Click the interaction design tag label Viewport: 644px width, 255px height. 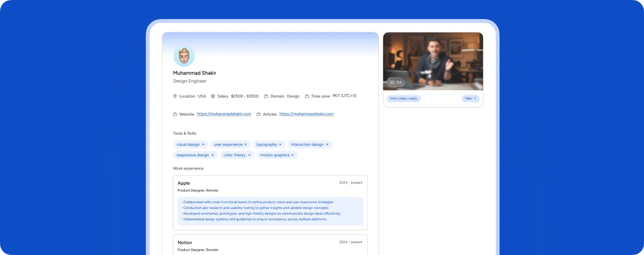[307, 144]
